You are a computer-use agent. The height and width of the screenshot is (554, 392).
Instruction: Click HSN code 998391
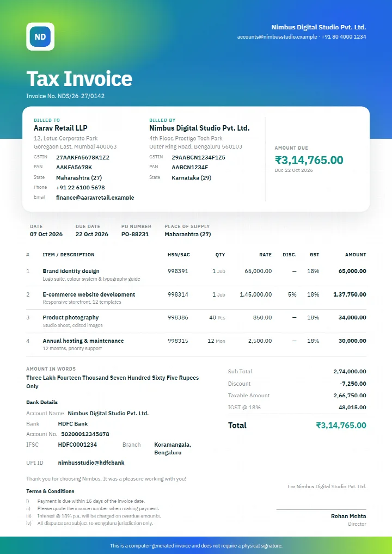pos(178,272)
